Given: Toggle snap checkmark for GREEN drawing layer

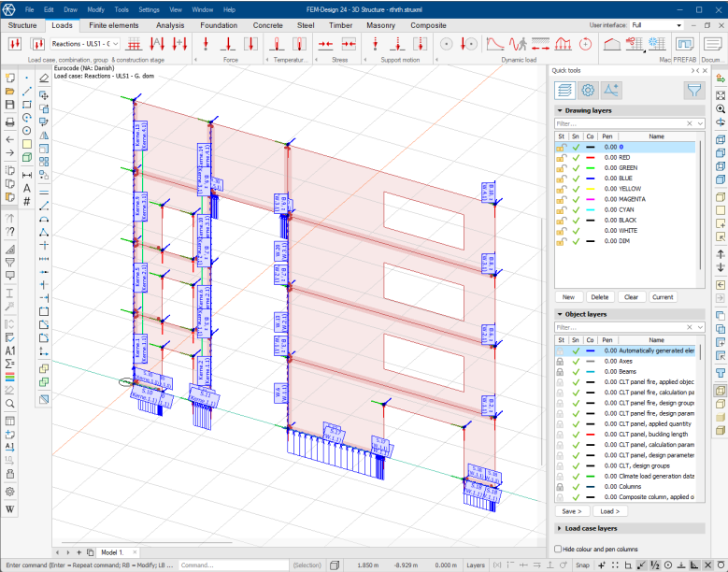Looking at the screenshot, I should 576,167.
